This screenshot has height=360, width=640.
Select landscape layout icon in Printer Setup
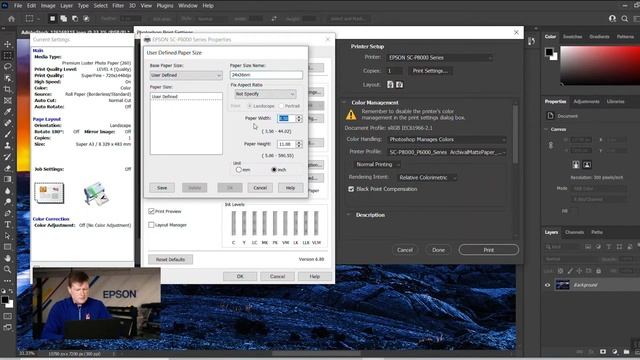[x=400, y=84]
